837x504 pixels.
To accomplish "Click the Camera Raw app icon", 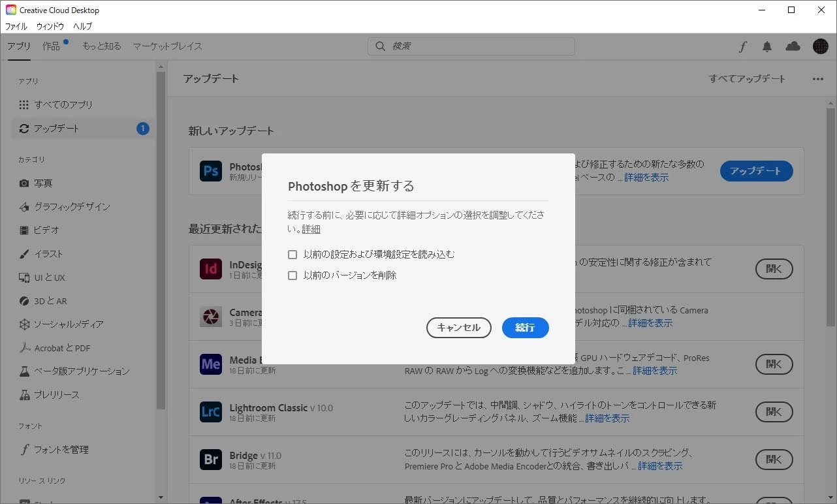I will tap(211, 317).
